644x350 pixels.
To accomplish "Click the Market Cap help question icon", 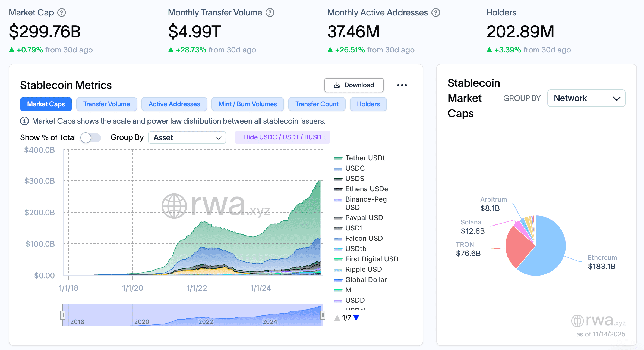I will (x=62, y=12).
